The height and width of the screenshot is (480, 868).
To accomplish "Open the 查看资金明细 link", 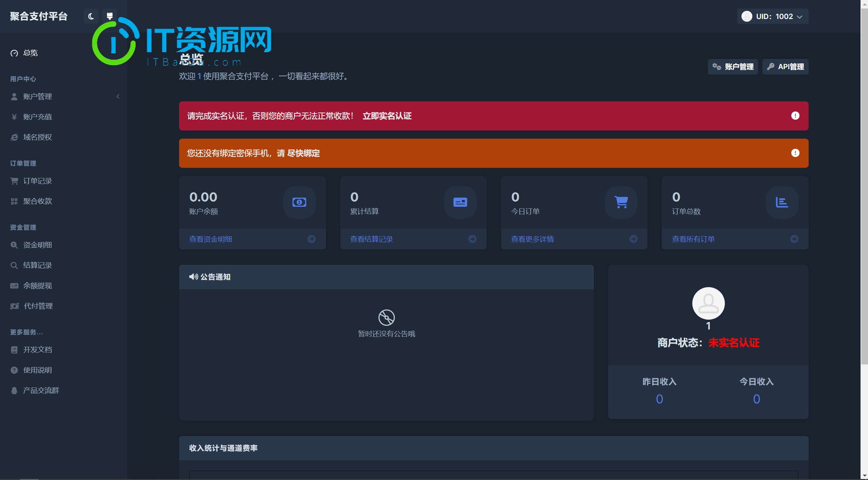I will [211, 239].
